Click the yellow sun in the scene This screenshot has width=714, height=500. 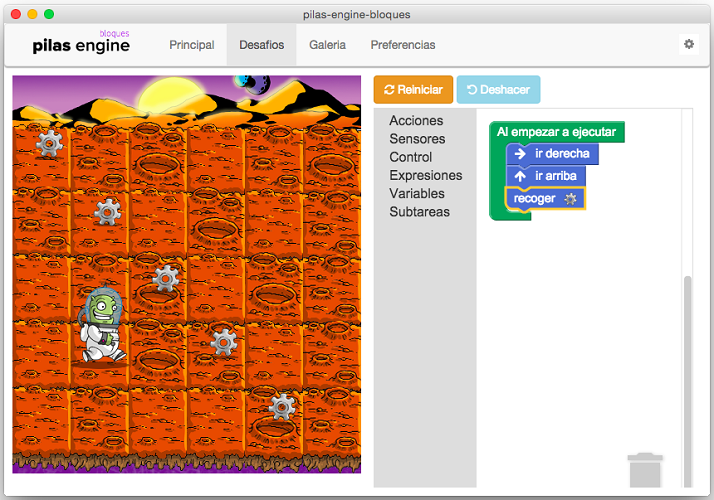(173, 94)
